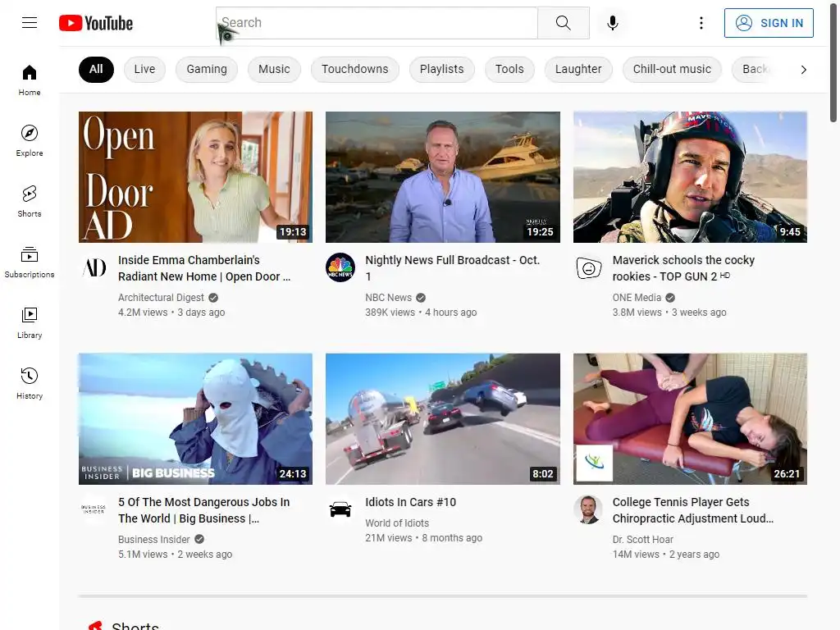Open Business Insider channel name link
Image resolution: width=840 pixels, height=630 pixels.
[x=153, y=540]
